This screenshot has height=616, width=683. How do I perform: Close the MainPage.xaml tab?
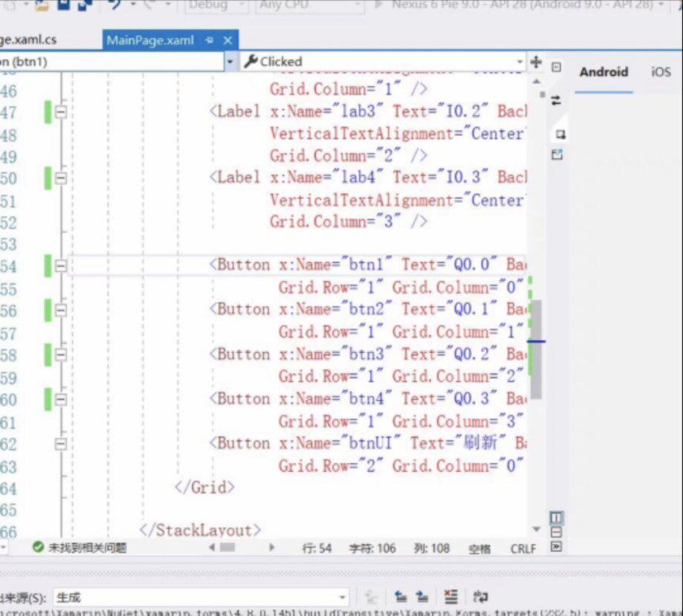point(227,41)
